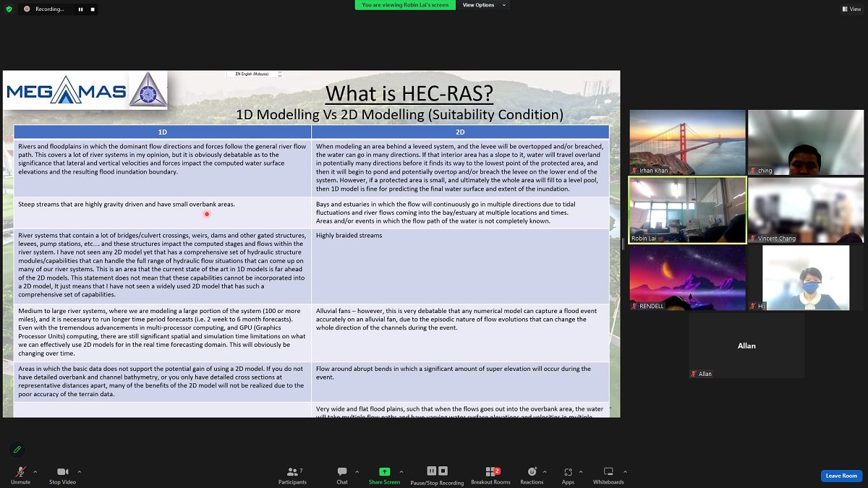Click the '1D Modelling Vs 2D Modelling' subtitle
This screenshot has width=868, height=488.
tap(399, 114)
